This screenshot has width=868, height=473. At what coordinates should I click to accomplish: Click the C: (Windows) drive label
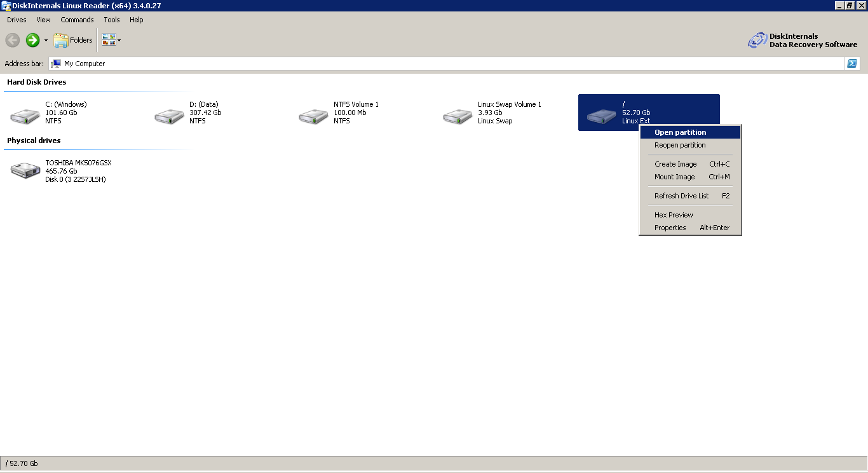pyautogui.click(x=66, y=104)
